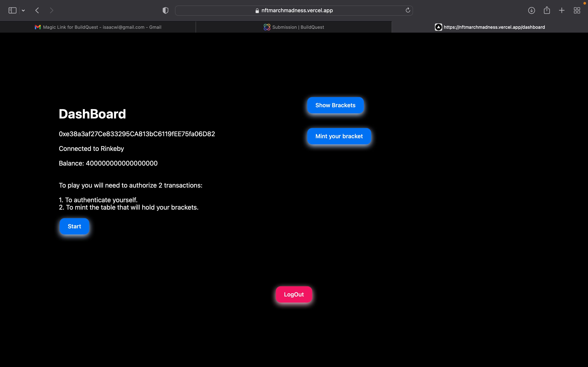Click the Submission BuildQuest tab

pyautogui.click(x=293, y=27)
